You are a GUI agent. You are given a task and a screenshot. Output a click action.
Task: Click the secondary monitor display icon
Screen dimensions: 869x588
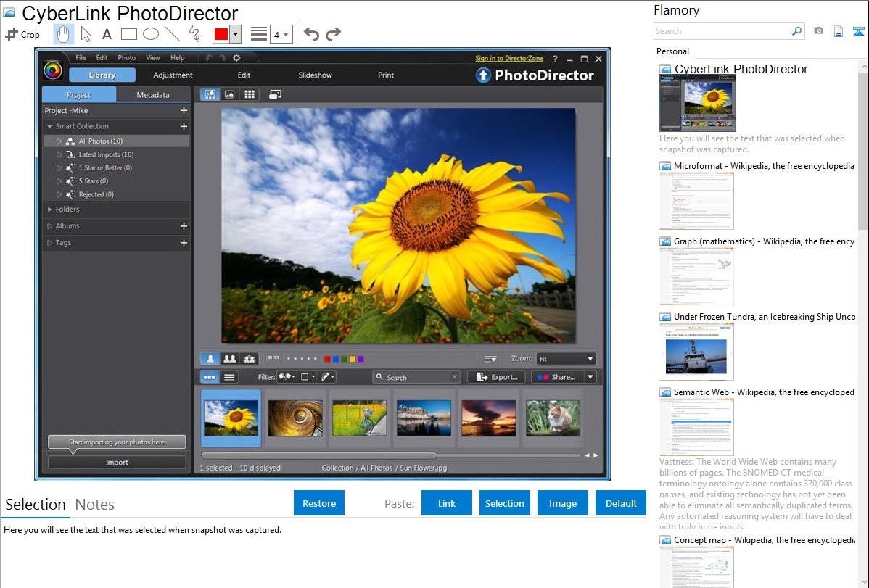(x=276, y=95)
